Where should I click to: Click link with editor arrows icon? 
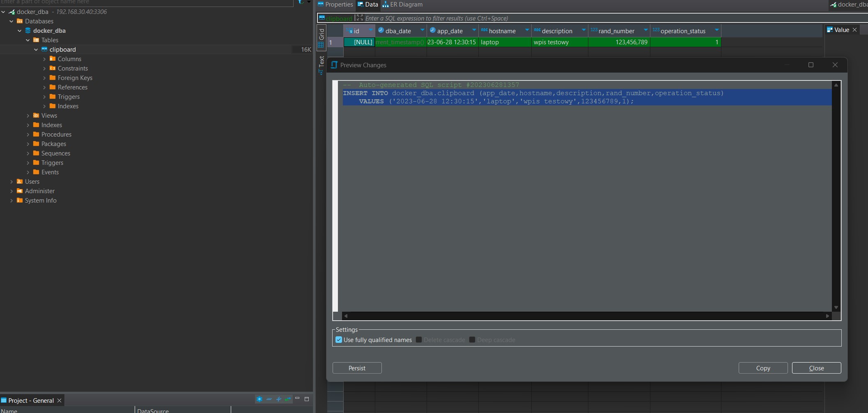(x=288, y=399)
